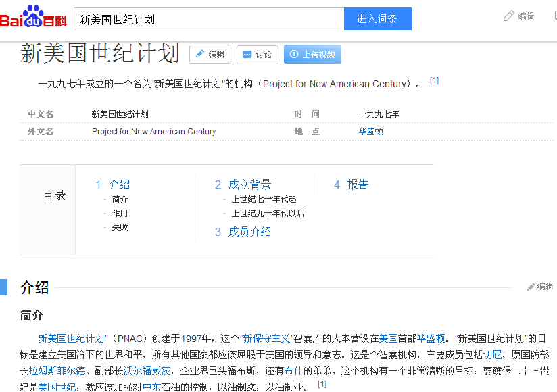Open the 讨论 discussion button

click(x=257, y=55)
